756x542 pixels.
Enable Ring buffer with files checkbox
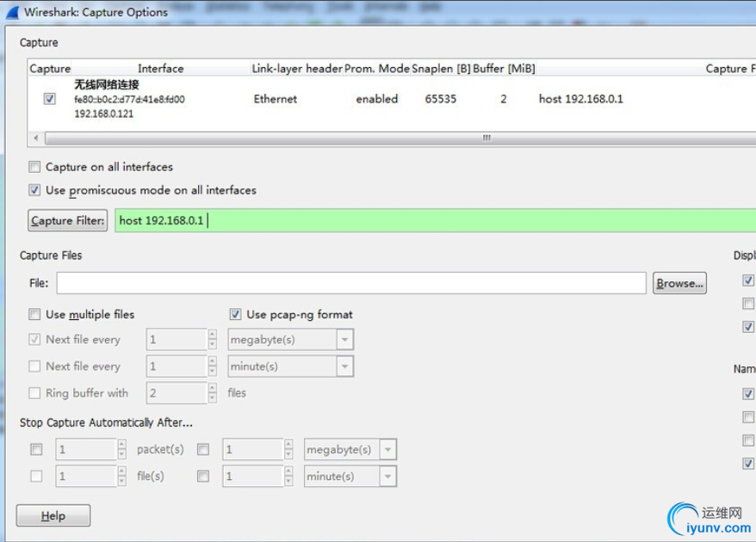pos(34,393)
